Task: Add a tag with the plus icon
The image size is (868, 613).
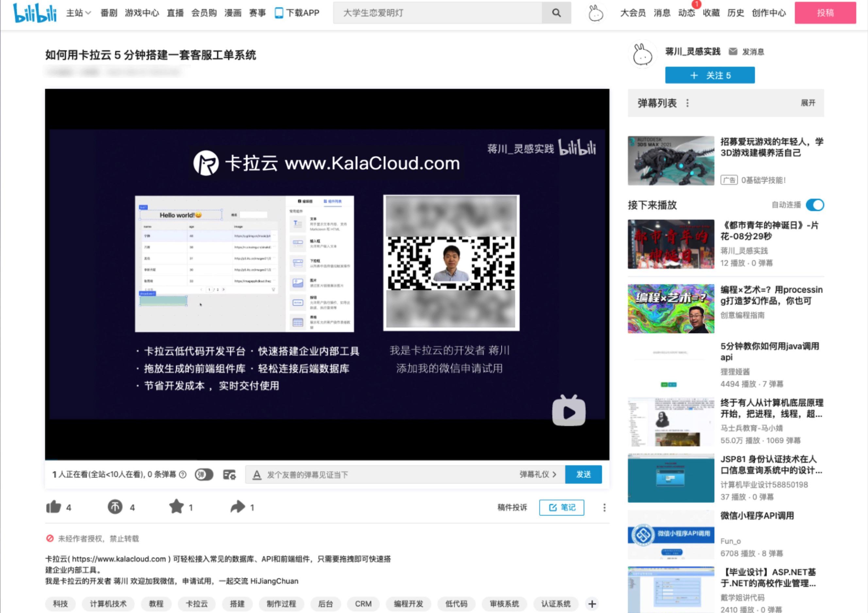Action: point(592,604)
